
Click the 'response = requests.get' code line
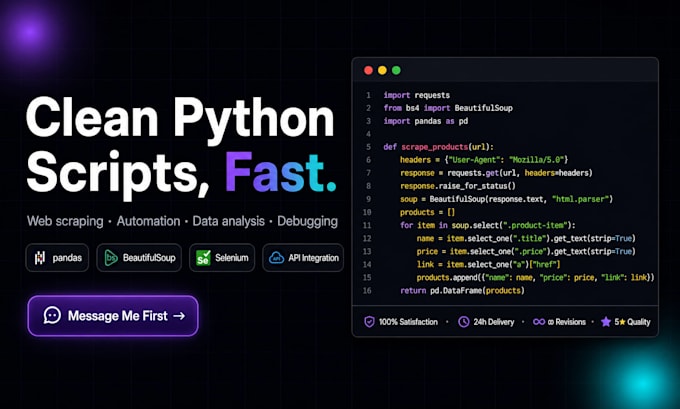click(496, 173)
